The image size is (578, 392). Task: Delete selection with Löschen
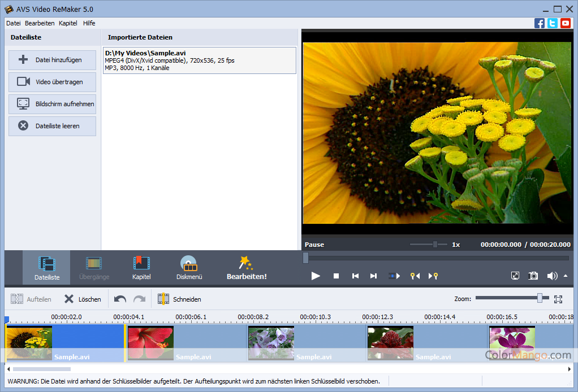pyautogui.click(x=83, y=299)
